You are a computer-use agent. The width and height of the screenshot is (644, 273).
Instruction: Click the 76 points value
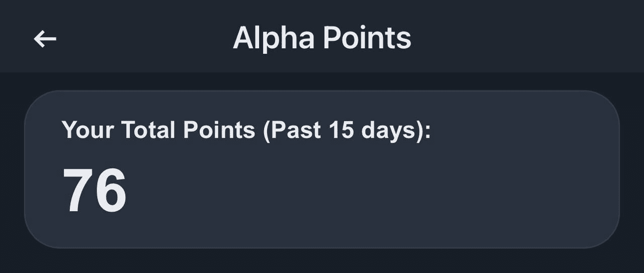pos(95,191)
